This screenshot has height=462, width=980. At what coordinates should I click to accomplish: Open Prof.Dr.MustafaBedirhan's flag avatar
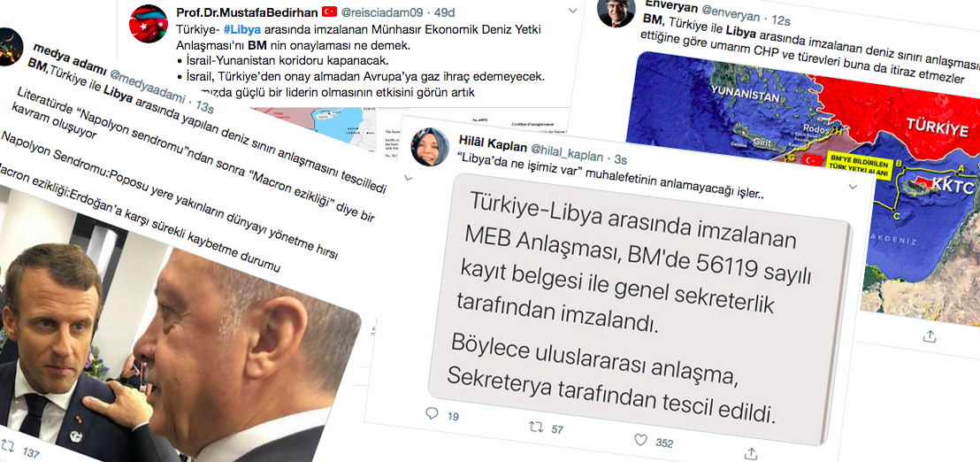point(149,24)
